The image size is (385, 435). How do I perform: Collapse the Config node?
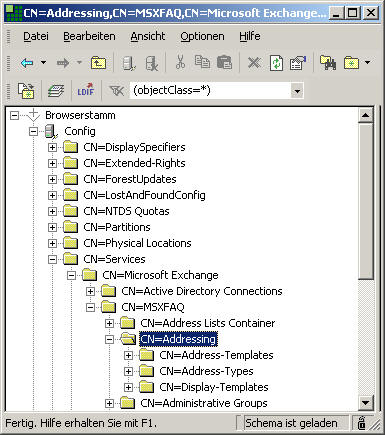33,132
